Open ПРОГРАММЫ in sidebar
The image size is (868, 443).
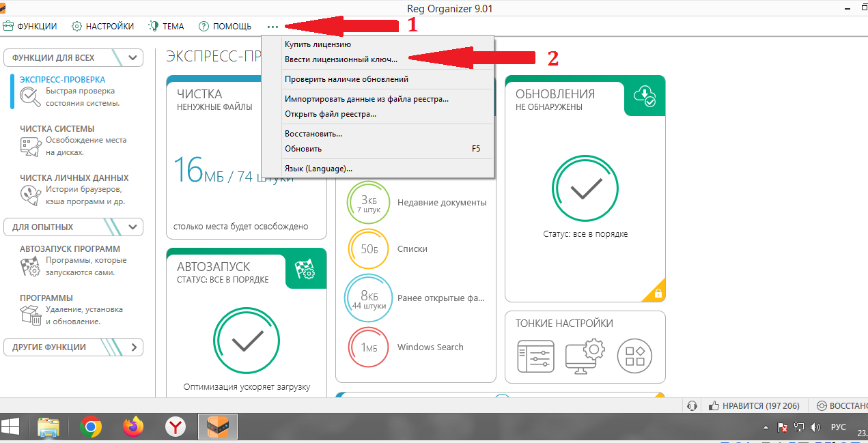[46, 298]
